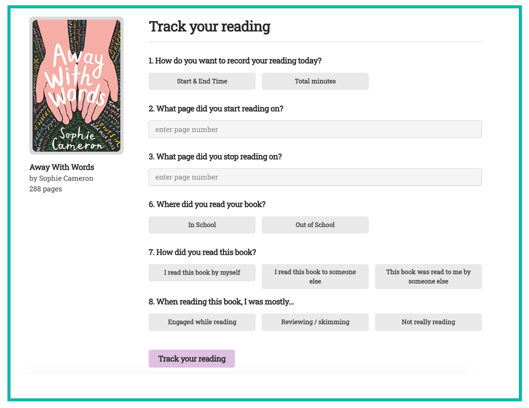Pick I read this book by myself

pos(202,273)
